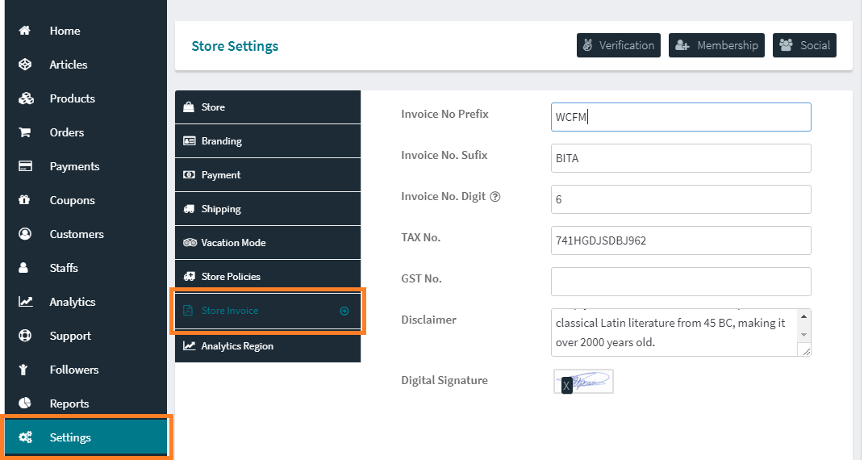Click the Home icon in sidebar
The width and height of the screenshot is (868, 460).
click(x=25, y=31)
